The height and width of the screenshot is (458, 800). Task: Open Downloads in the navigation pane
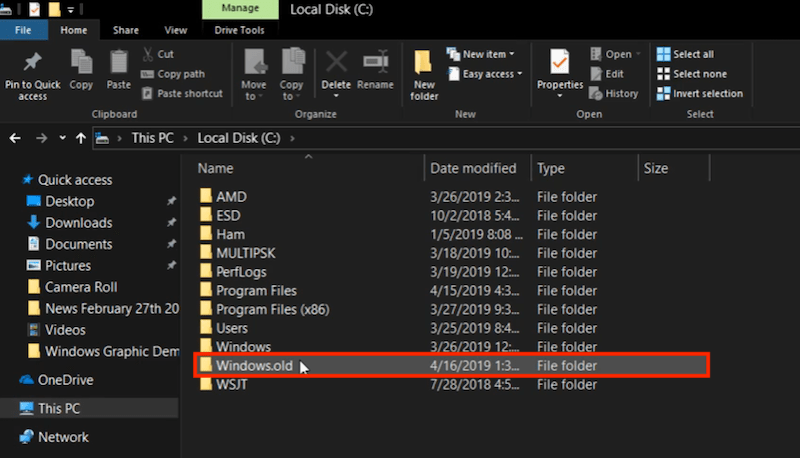coord(79,223)
